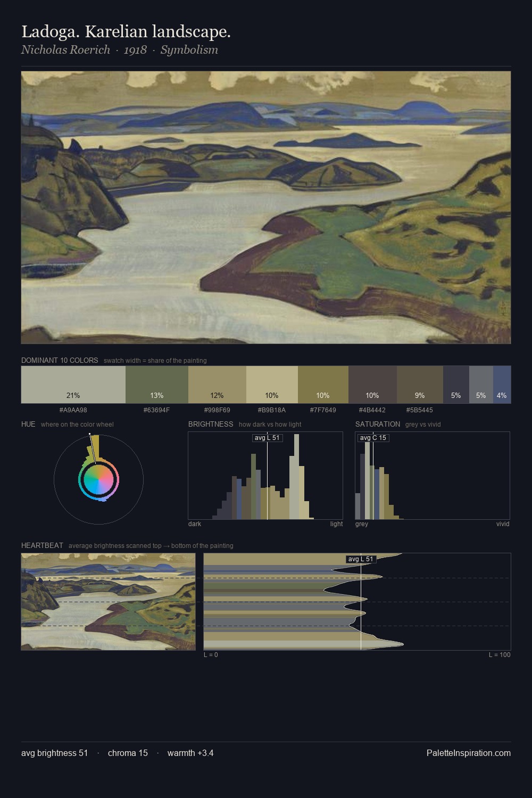Click the title Ladoga. Karelian landscape.
The image size is (532, 798).
pos(126,32)
